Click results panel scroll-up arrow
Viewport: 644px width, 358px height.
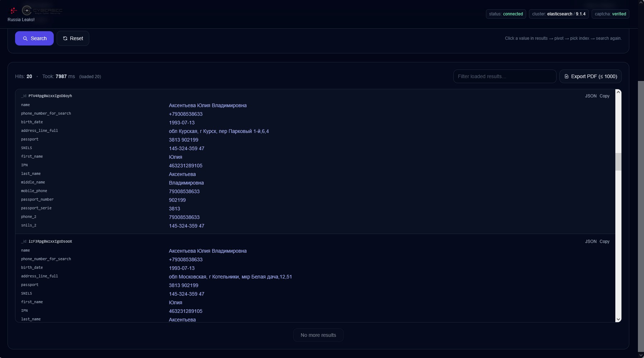pyautogui.click(x=618, y=92)
